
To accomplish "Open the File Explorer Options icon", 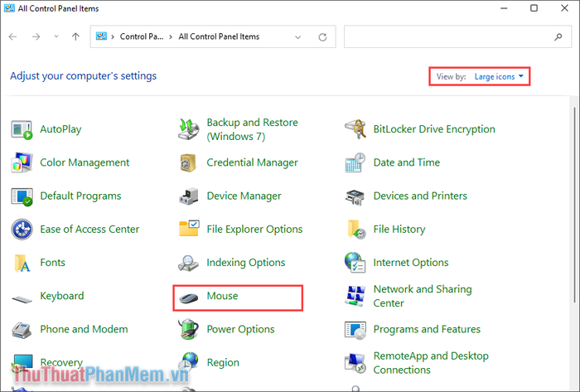I will click(x=189, y=228).
